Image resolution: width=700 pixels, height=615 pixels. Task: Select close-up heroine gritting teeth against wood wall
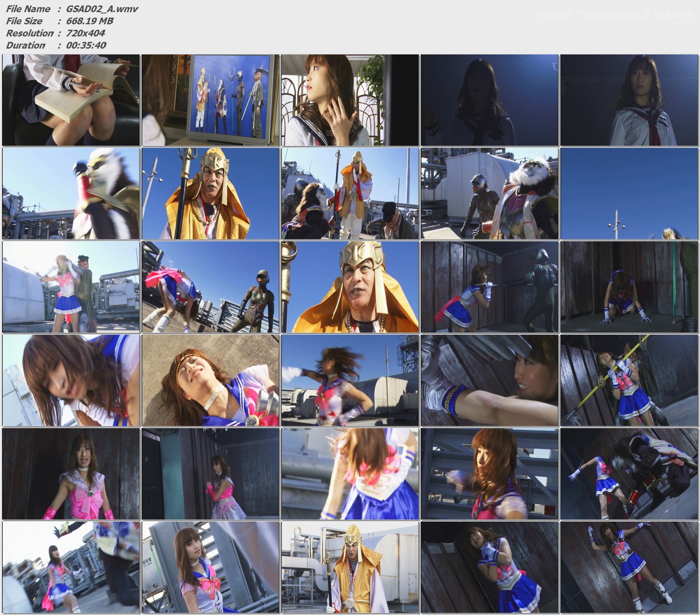click(490, 380)
